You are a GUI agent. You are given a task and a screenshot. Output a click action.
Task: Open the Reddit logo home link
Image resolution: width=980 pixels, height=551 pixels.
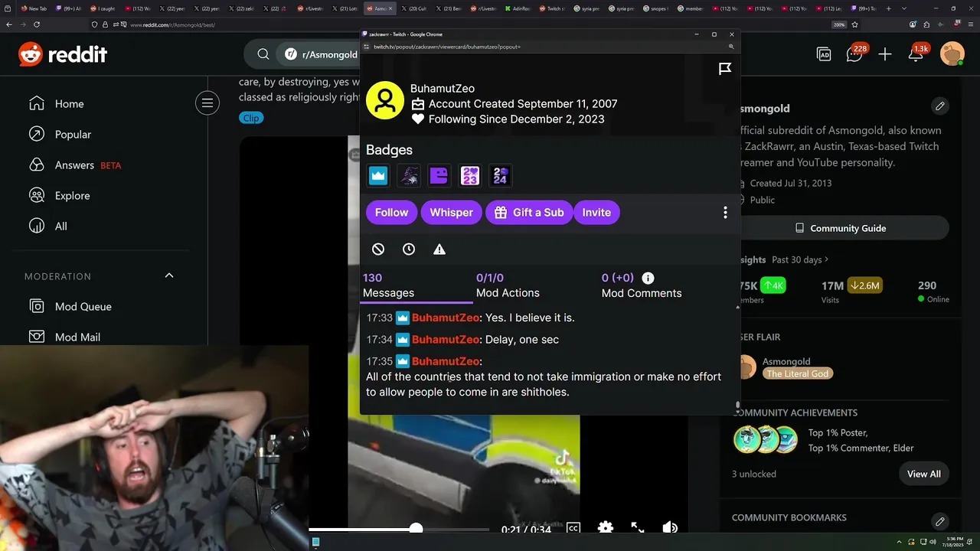coord(63,54)
